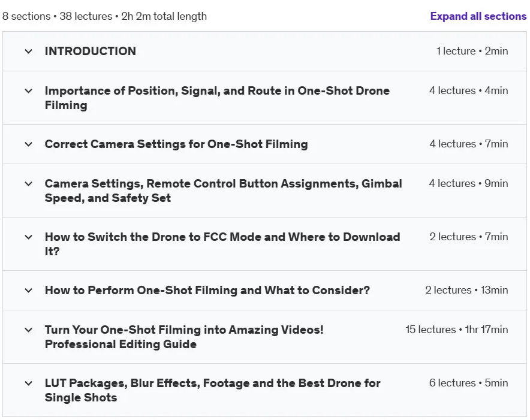Open the INTRODUCTION section title
This screenshot has width=530, height=420.
(91, 51)
